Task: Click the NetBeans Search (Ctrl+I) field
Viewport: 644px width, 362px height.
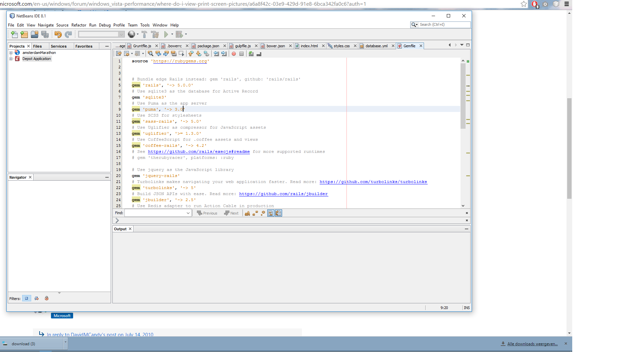Action: (x=440, y=25)
